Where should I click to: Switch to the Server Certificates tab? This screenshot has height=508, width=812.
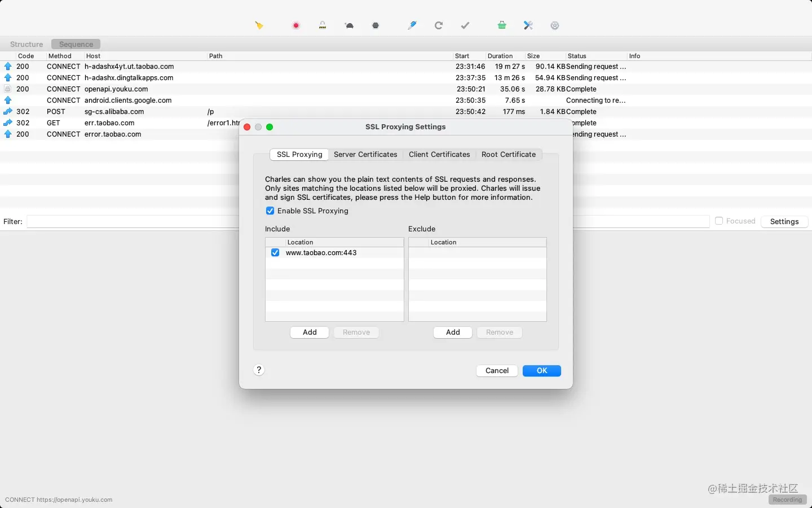click(x=365, y=155)
